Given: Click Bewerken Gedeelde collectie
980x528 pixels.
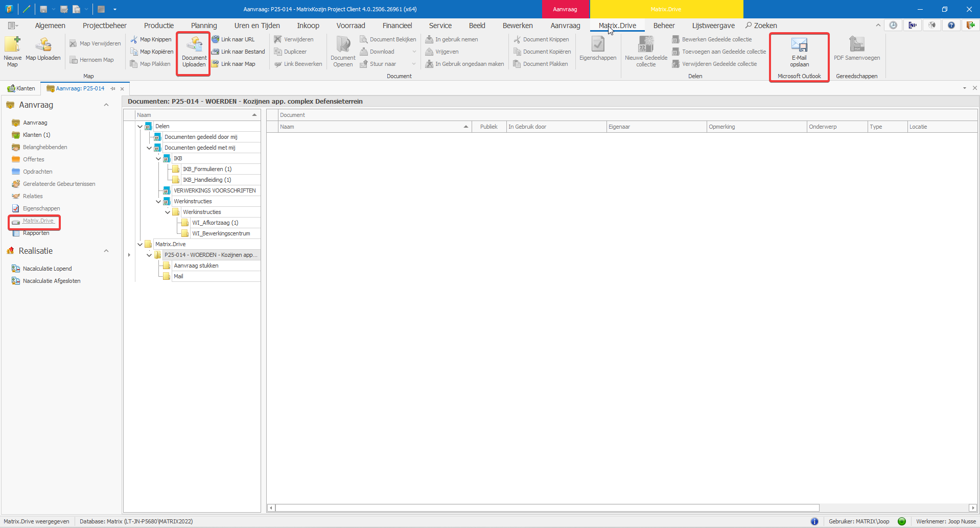Looking at the screenshot, I should [x=712, y=39].
